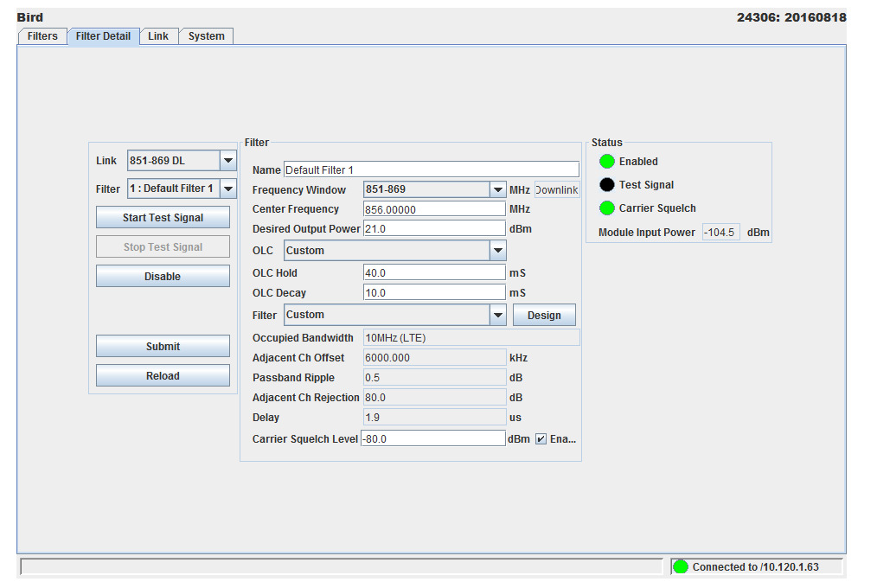Submit the filter settings
Screen dimensions: 877x588
click(163, 346)
